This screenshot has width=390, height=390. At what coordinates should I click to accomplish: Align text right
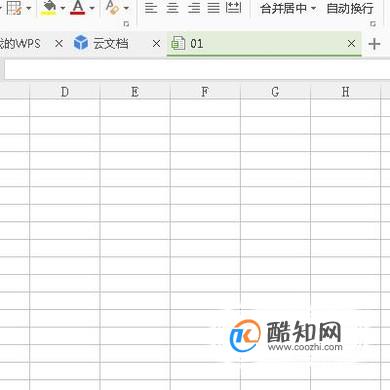click(194, 8)
